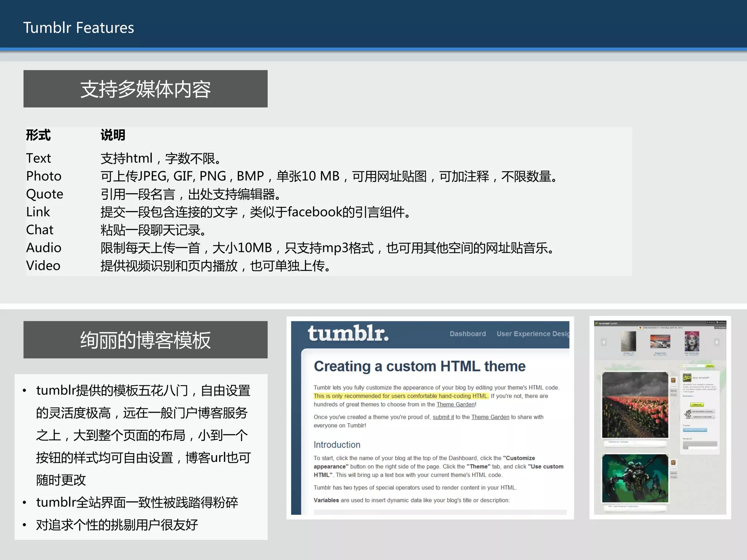Screen dimensions: 747x560
Task: Click the carousel right arrow
Action: (716, 342)
